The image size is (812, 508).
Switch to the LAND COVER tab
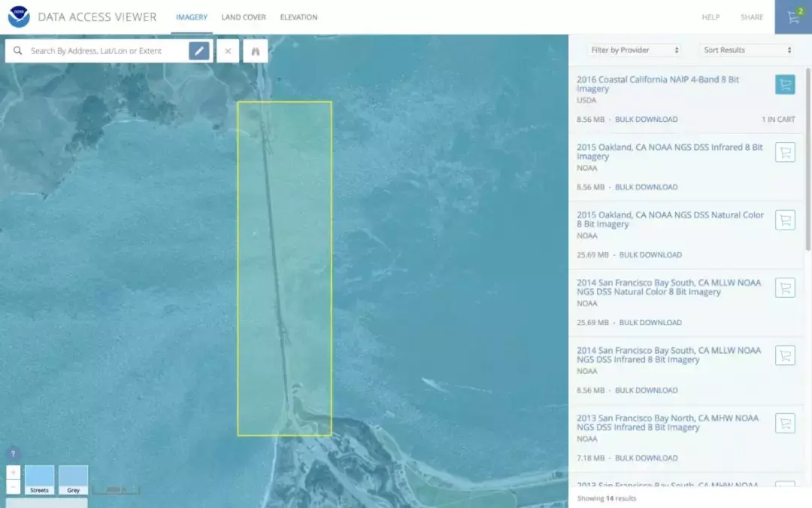(244, 17)
